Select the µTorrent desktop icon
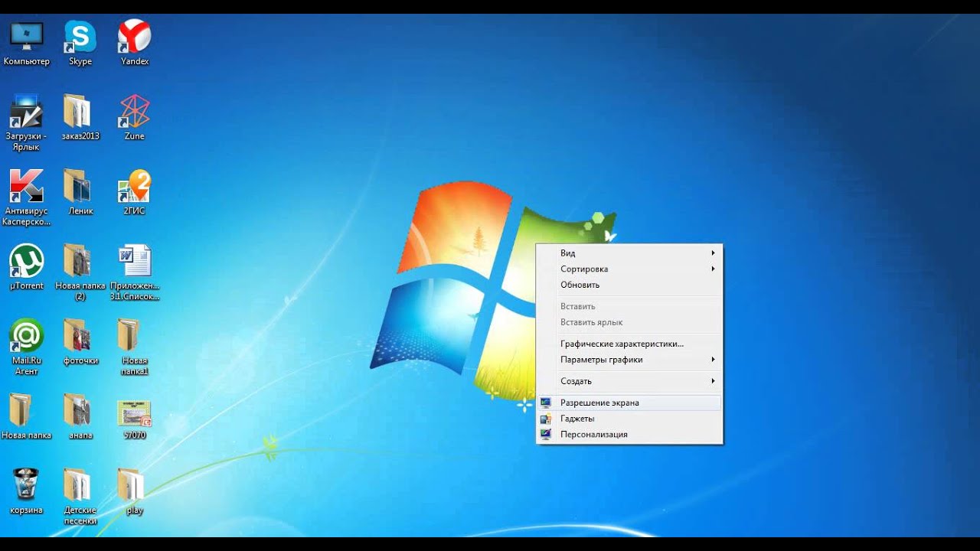 (x=27, y=268)
